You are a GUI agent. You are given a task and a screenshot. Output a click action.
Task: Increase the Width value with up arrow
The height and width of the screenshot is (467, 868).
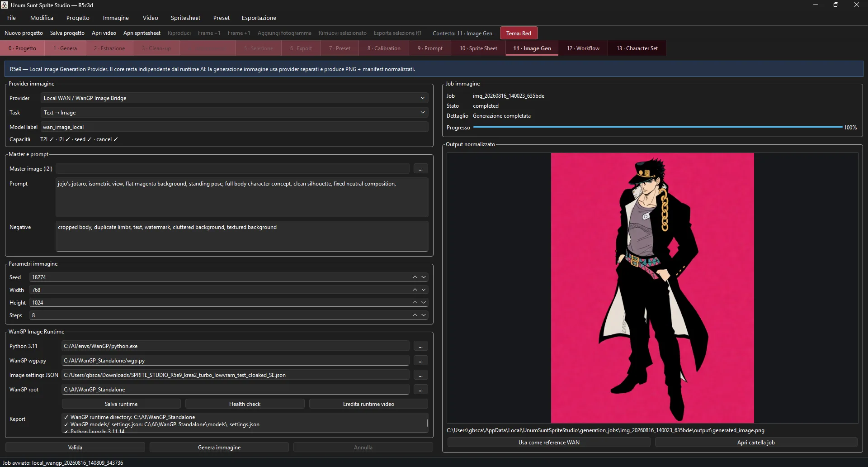point(415,290)
